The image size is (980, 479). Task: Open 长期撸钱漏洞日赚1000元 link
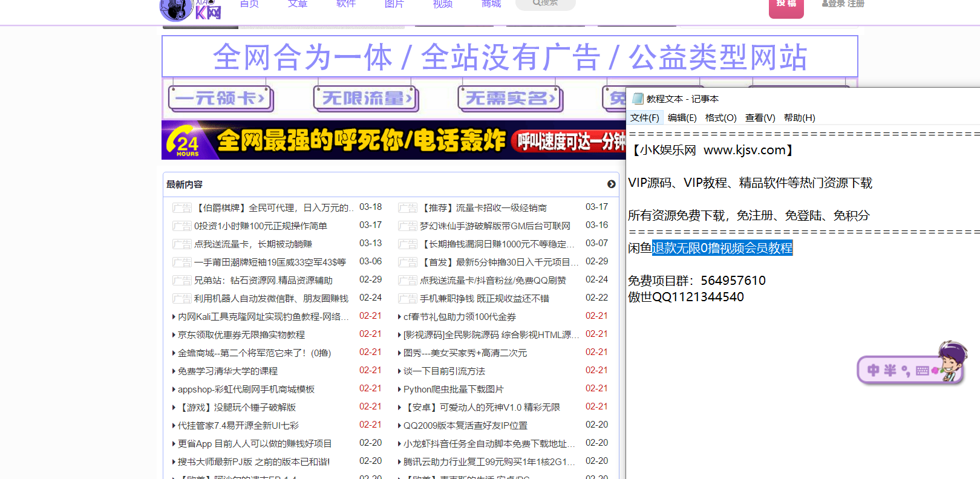(497, 244)
